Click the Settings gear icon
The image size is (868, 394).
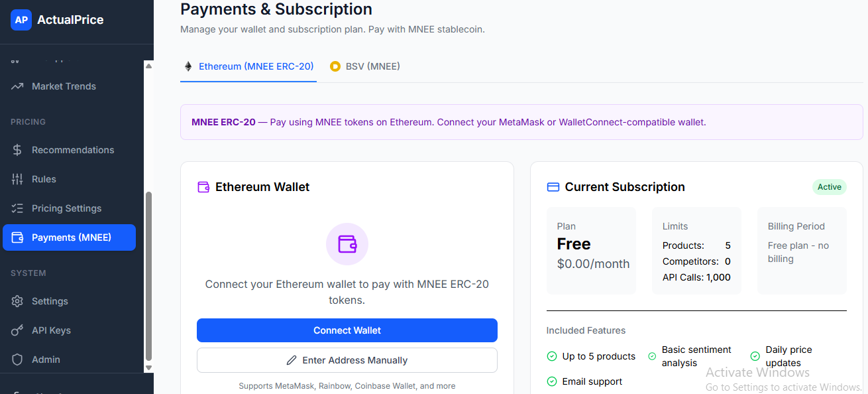point(18,301)
